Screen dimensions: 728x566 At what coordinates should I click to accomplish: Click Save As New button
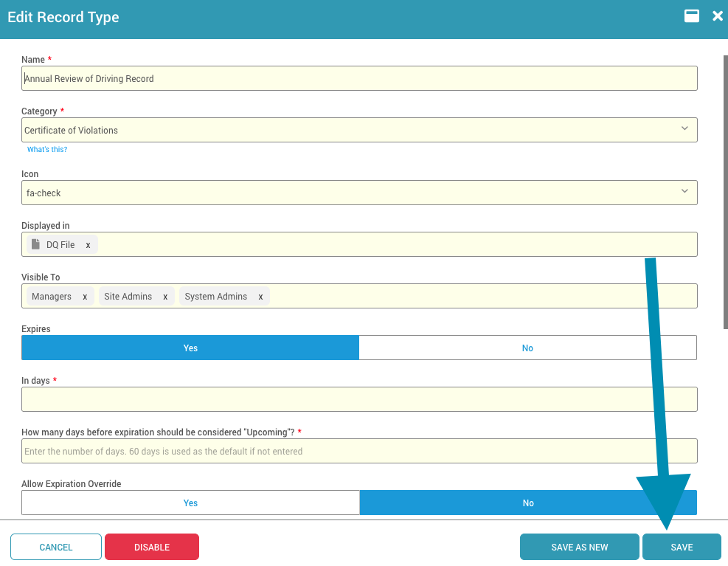[x=580, y=548]
